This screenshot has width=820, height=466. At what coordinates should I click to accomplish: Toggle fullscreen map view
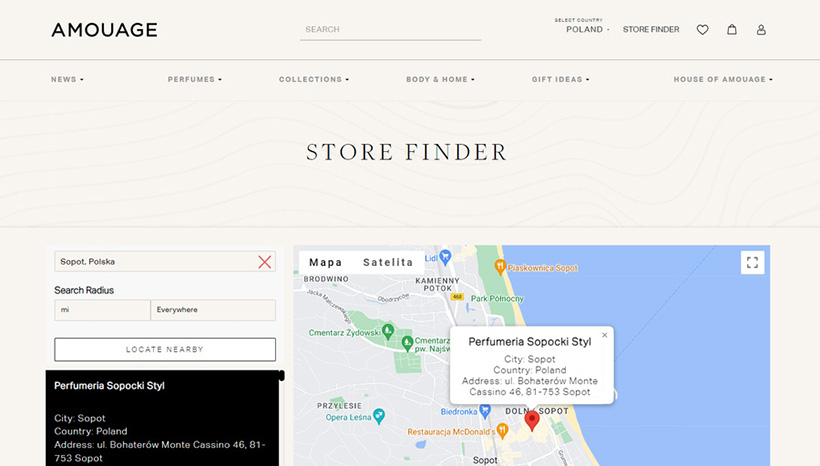coord(753,262)
